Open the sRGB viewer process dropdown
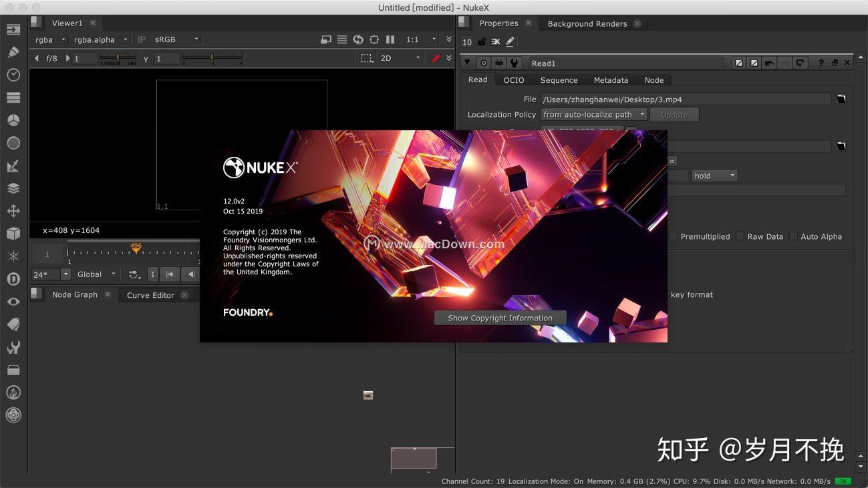Viewport: 868px width, 488px height. tap(176, 39)
